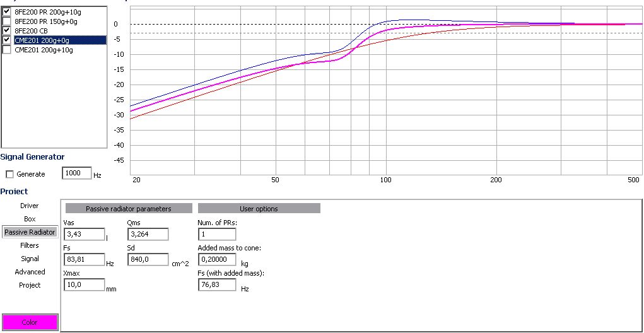Open the Filters tab
The height and width of the screenshot is (333, 644).
point(30,245)
